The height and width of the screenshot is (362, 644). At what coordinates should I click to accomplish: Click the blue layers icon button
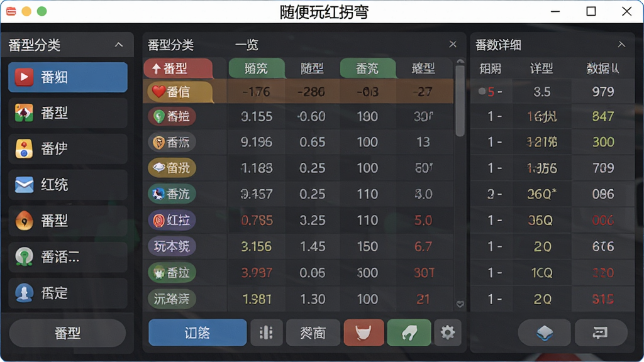click(544, 332)
